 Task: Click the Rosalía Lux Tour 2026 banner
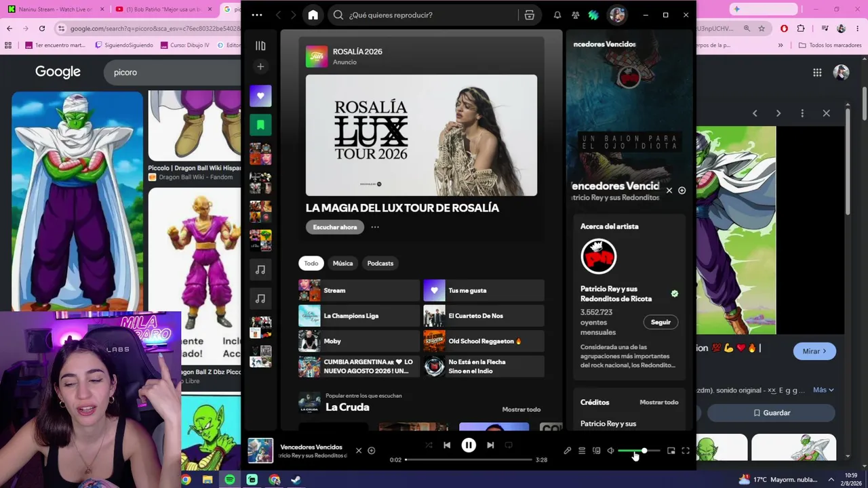[421, 136]
